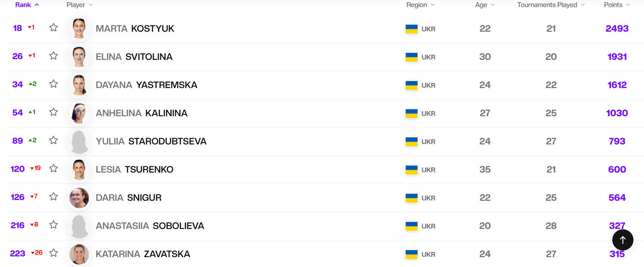
Task: Toggle favorite star for Elina Svitolina
Action: [x=54, y=56]
